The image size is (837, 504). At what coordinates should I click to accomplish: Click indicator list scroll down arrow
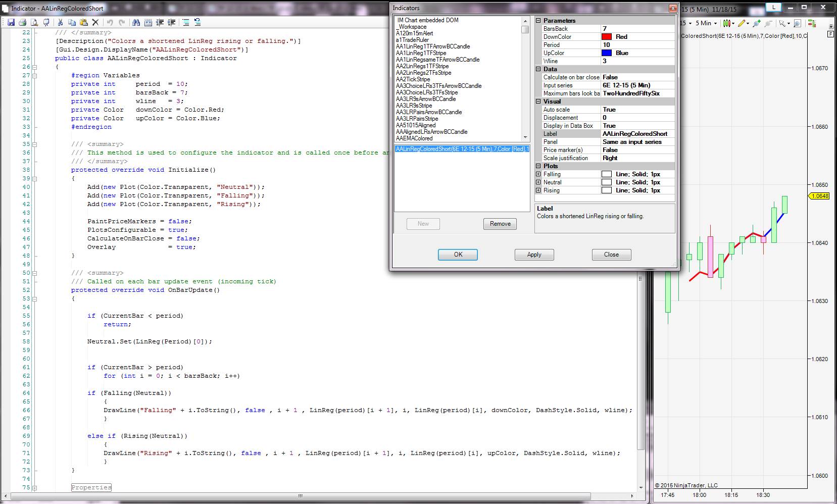coord(525,137)
